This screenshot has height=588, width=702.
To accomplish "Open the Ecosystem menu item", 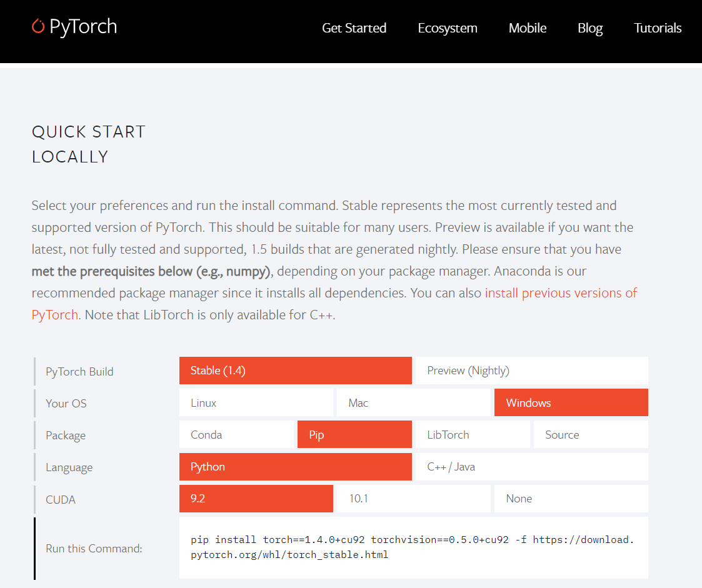I will point(447,28).
